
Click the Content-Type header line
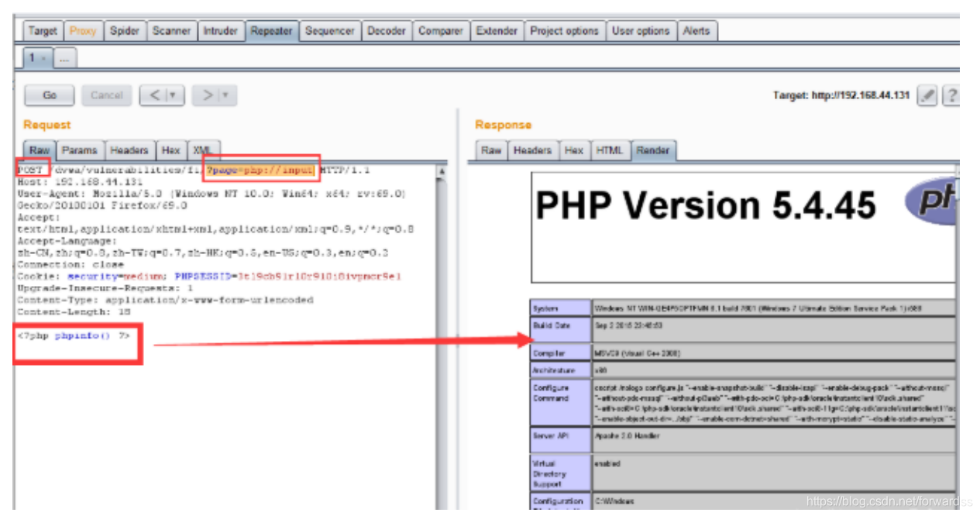(x=165, y=300)
